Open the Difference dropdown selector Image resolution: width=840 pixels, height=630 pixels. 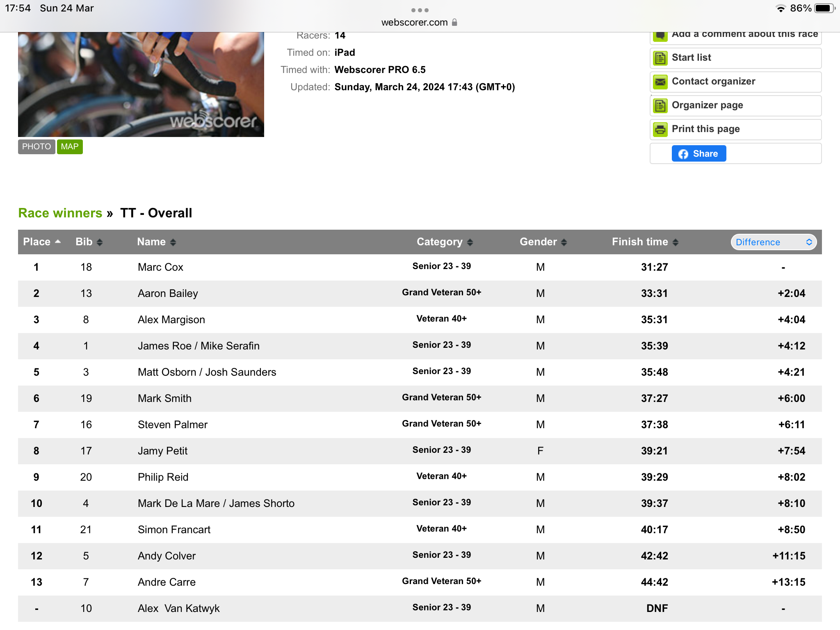click(774, 242)
